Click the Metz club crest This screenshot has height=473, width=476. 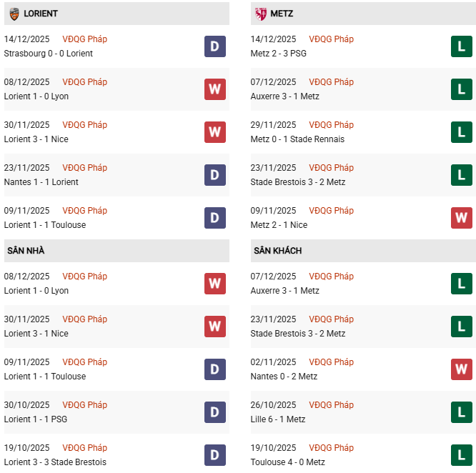tap(260, 14)
